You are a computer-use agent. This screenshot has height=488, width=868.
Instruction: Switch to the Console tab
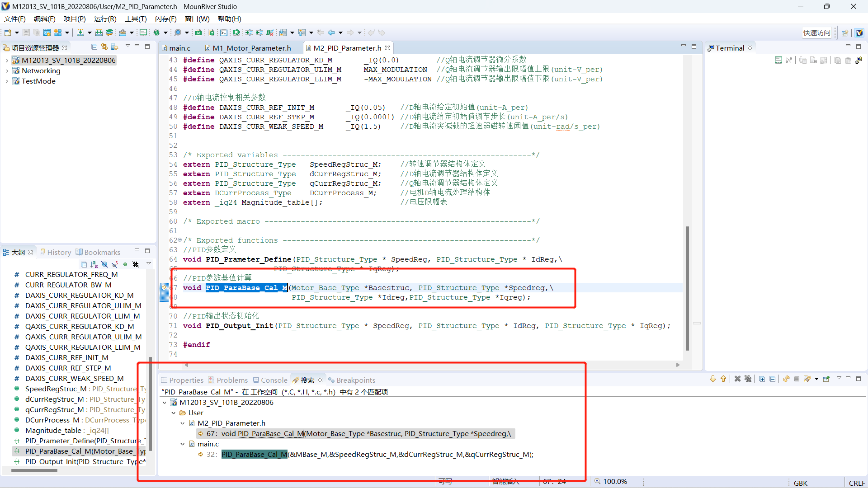pyautogui.click(x=270, y=380)
